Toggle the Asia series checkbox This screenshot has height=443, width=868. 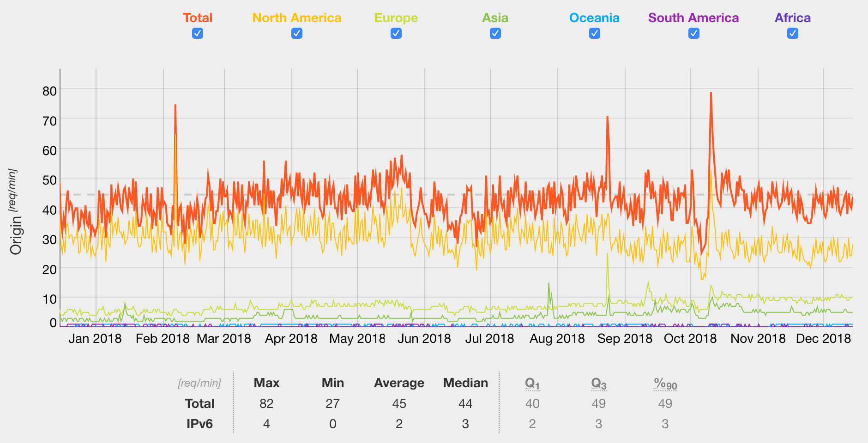click(495, 33)
